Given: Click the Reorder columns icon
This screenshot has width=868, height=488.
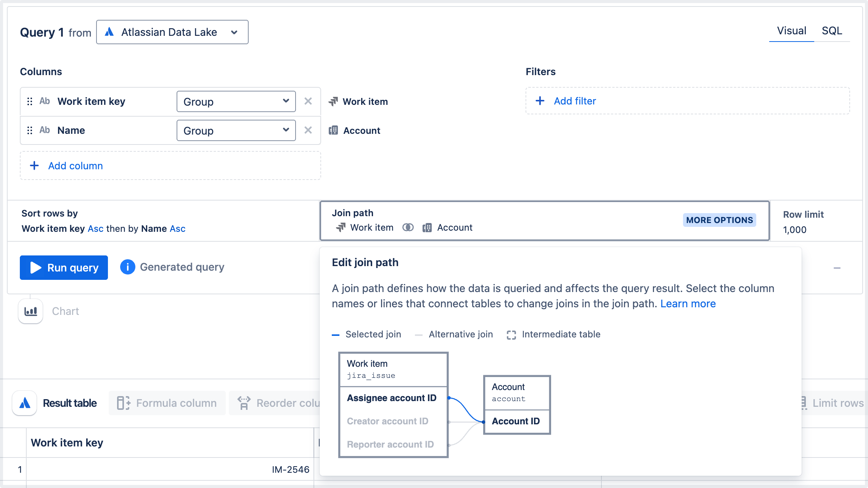Looking at the screenshot, I should pos(244,403).
